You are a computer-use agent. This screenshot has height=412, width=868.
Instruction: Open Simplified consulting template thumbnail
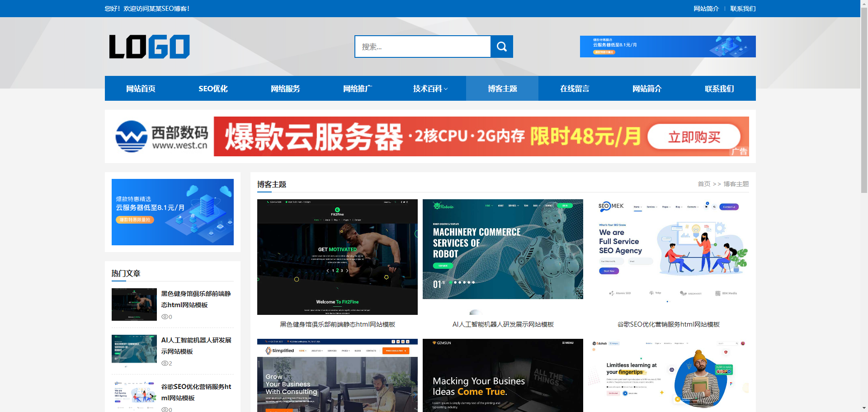[x=337, y=375]
